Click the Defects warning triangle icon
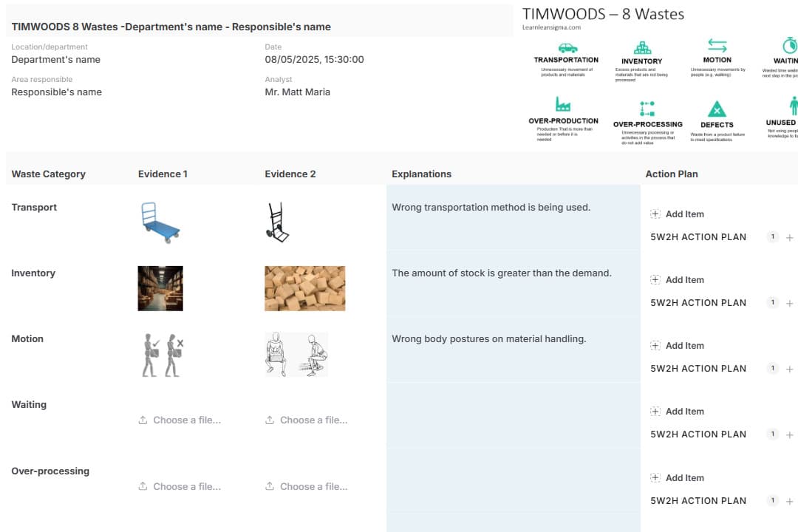 point(716,110)
